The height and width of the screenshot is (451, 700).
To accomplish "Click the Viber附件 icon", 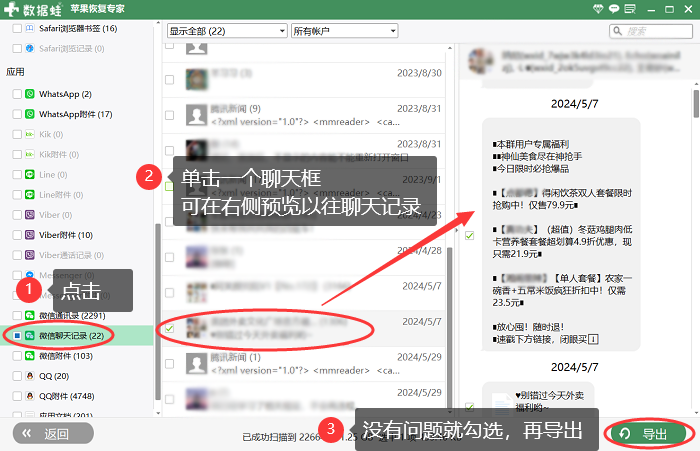I will (x=29, y=234).
